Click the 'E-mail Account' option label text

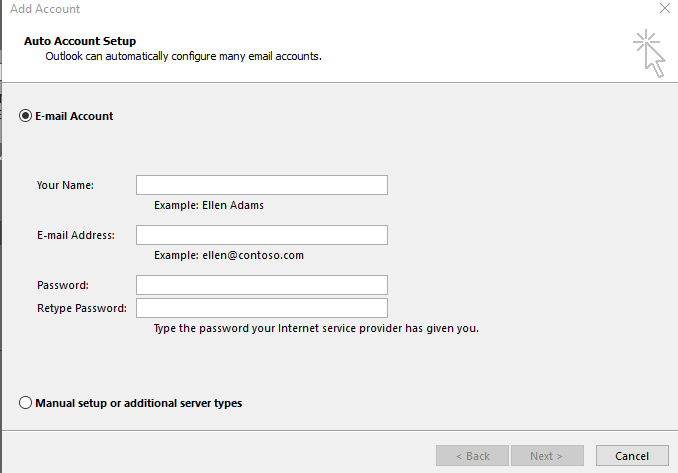pyautogui.click(x=74, y=116)
